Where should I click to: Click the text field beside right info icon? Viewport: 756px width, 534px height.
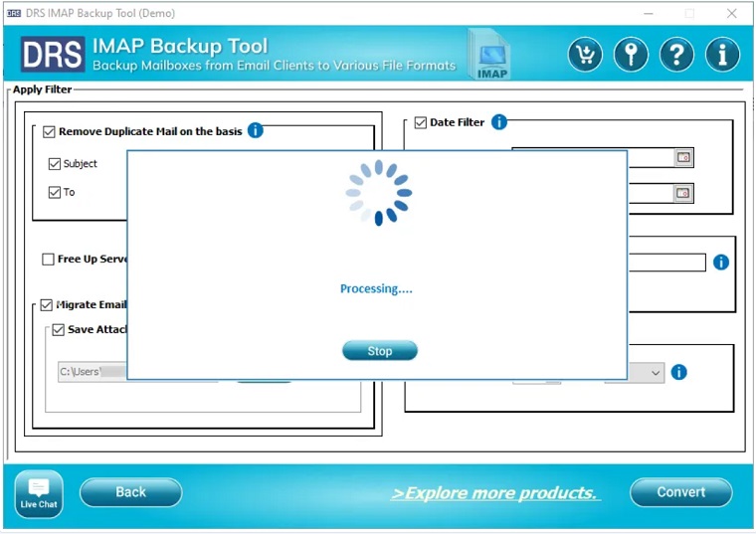(667, 263)
